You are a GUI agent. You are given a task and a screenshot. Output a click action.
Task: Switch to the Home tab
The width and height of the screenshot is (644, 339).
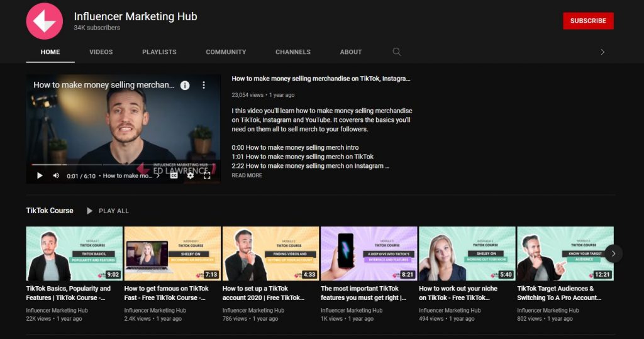(50, 52)
